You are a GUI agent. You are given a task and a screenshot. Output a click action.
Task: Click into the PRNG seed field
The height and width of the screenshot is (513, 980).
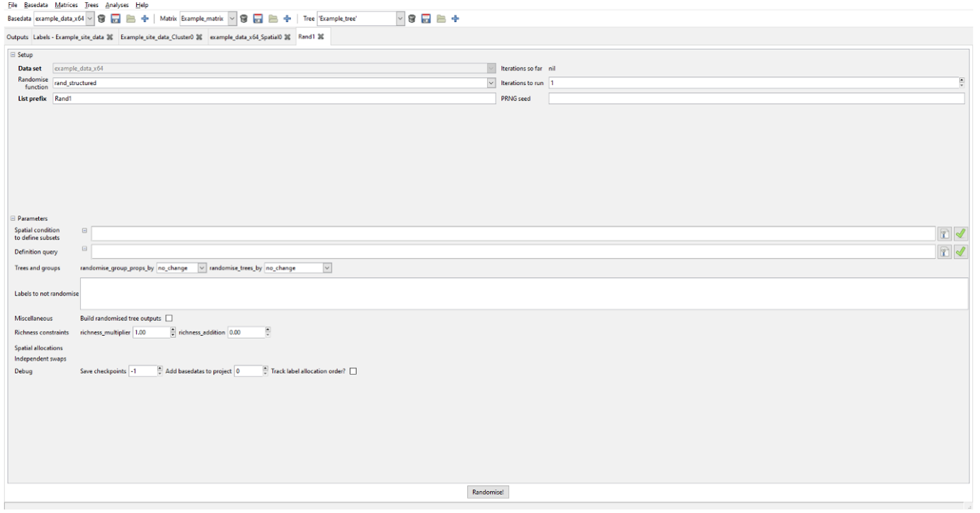pos(756,98)
